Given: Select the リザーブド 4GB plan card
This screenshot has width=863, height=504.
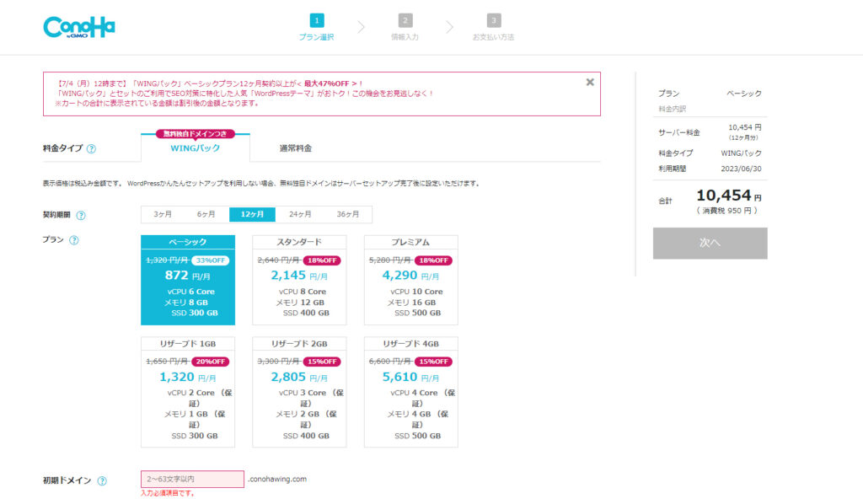Looking at the screenshot, I should 410,392.
